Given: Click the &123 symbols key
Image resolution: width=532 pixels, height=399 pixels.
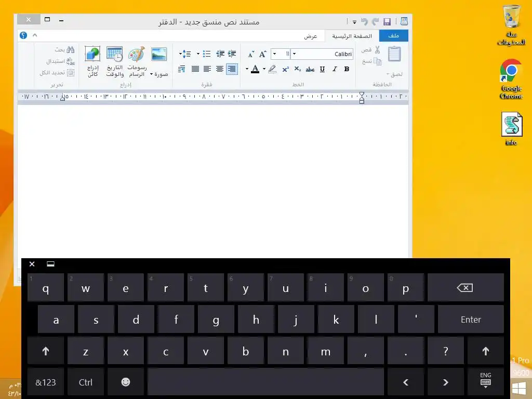Looking at the screenshot, I should [x=46, y=382].
